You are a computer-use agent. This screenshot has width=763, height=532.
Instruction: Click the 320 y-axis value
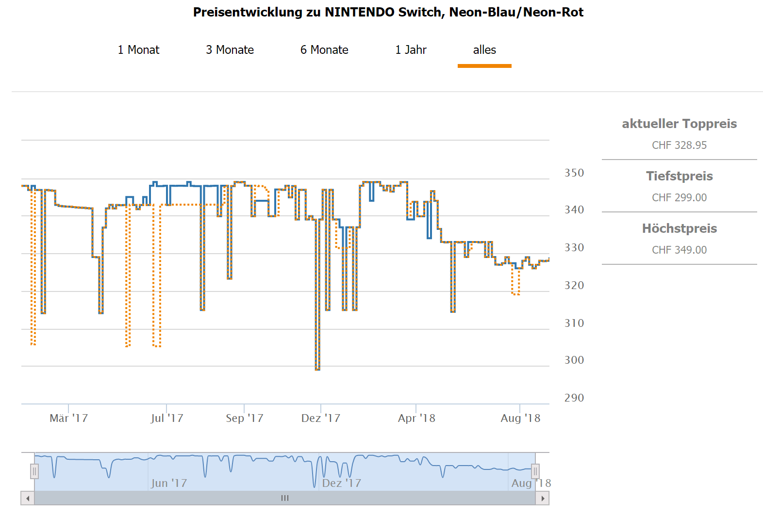tap(574, 285)
